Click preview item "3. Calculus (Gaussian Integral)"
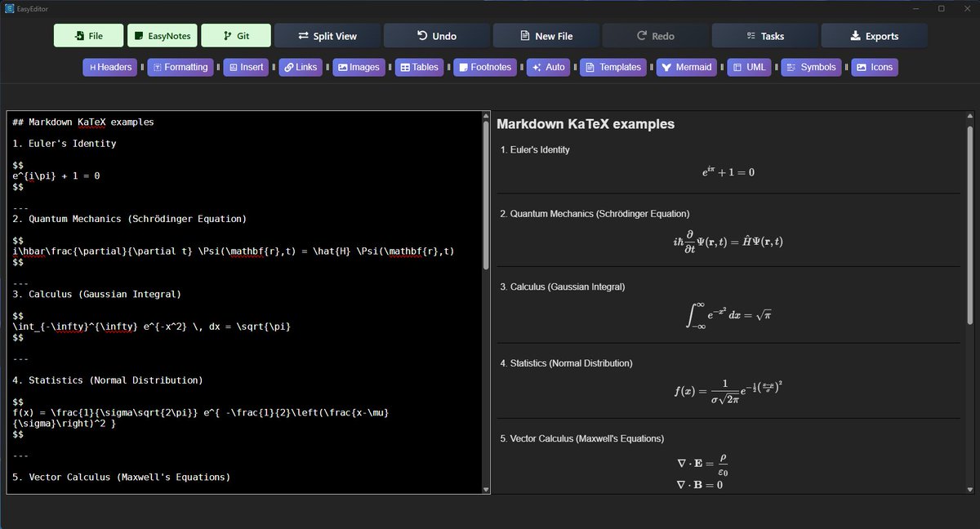This screenshot has height=529, width=980. pyautogui.click(x=563, y=287)
